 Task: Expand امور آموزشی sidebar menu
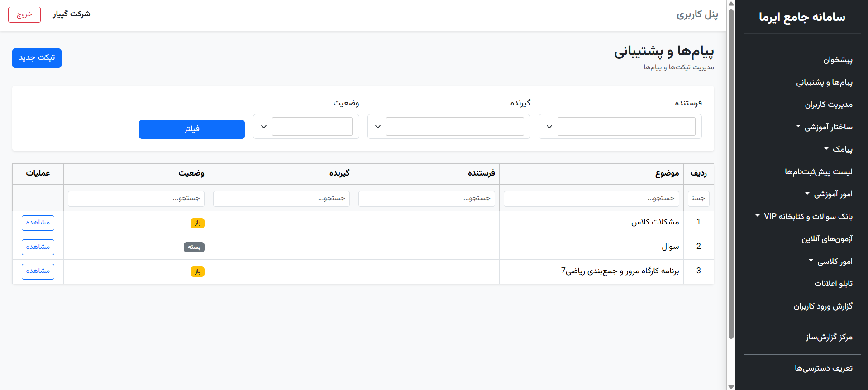829,194
